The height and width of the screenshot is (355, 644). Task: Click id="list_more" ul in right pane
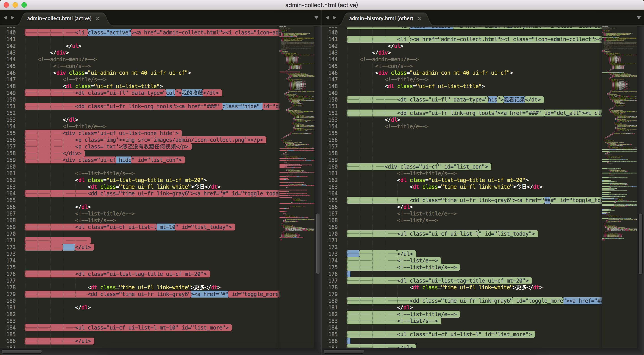coord(464,334)
